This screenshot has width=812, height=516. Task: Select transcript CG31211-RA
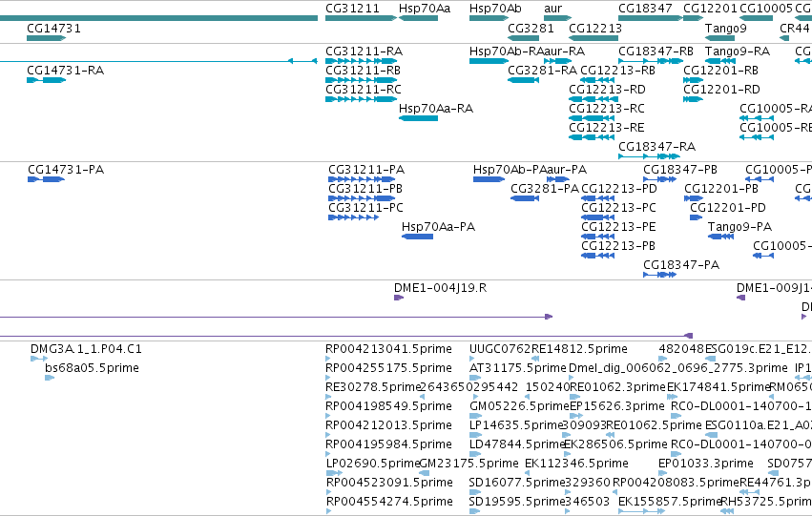pyautogui.click(x=361, y=61)
